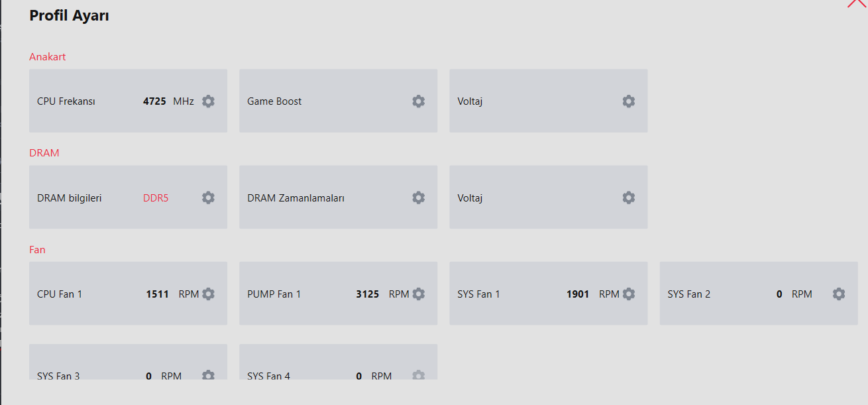Open SYS Fan 4 gear settings
Viewport: 868px width, 405px height.
click(418, 375)
